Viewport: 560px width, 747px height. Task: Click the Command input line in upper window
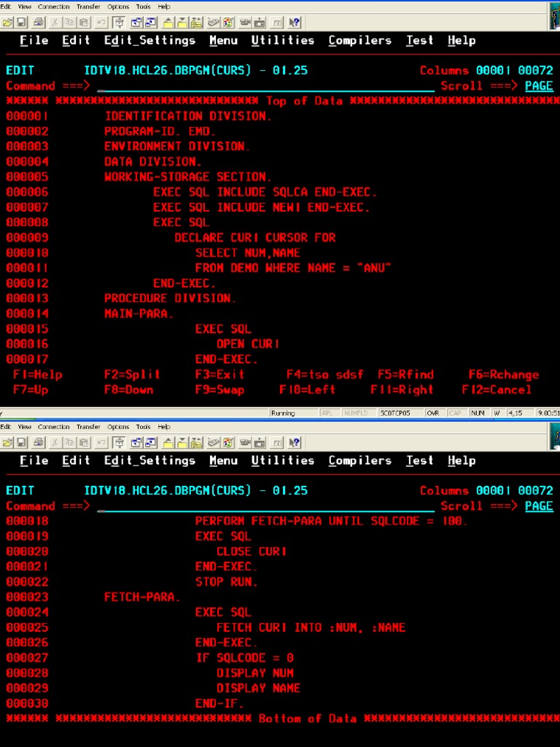click(x=265, y=86)
